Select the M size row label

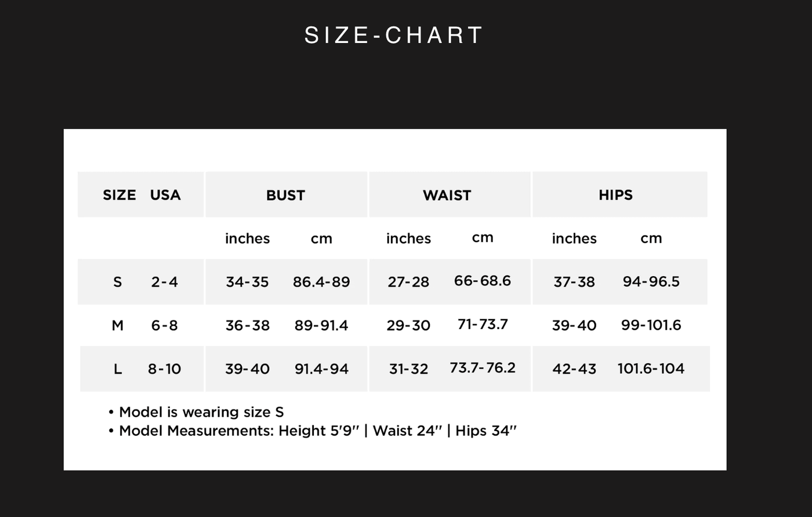(118, 326)
